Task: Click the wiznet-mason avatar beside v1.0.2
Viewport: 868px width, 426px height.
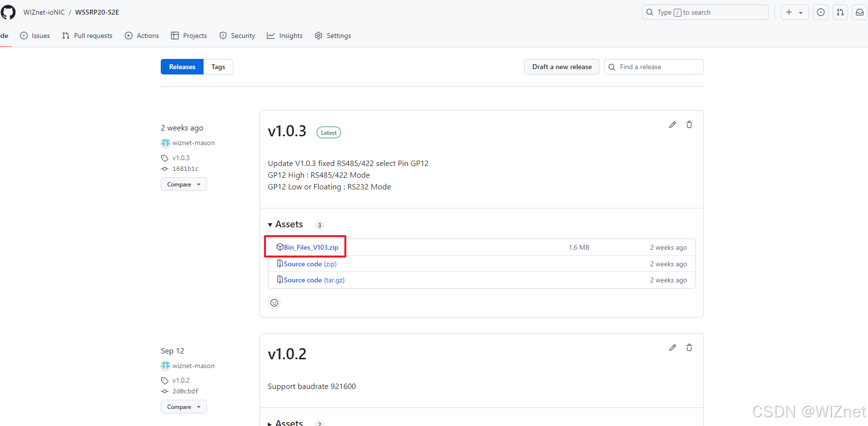Action: (x=166, y=366)
